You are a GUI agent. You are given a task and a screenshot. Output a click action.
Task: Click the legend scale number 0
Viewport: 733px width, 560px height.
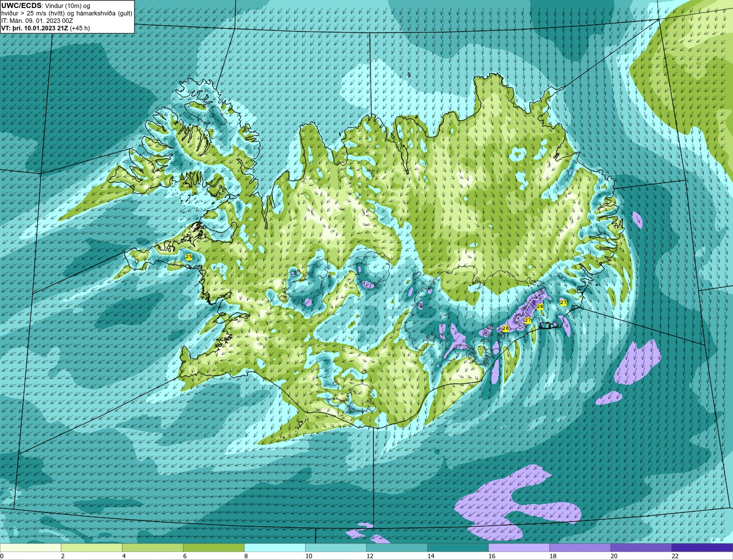(2, 556)
